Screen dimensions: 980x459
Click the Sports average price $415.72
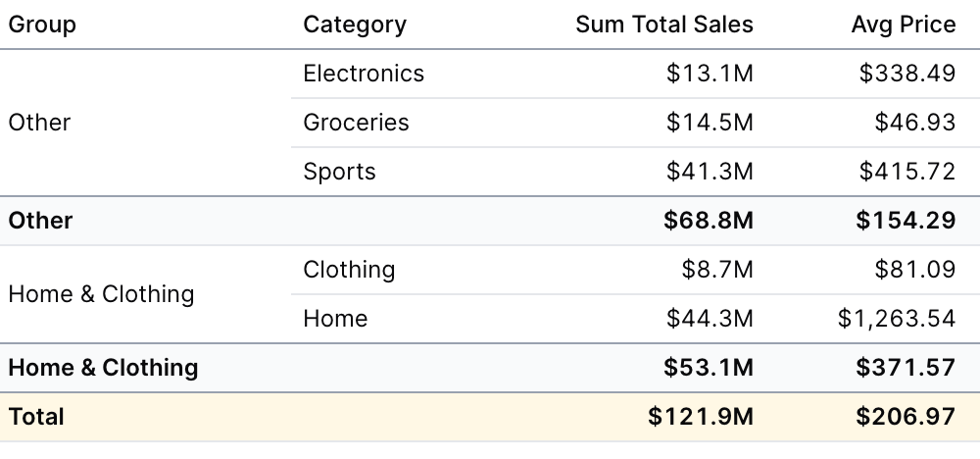point(906,172)
